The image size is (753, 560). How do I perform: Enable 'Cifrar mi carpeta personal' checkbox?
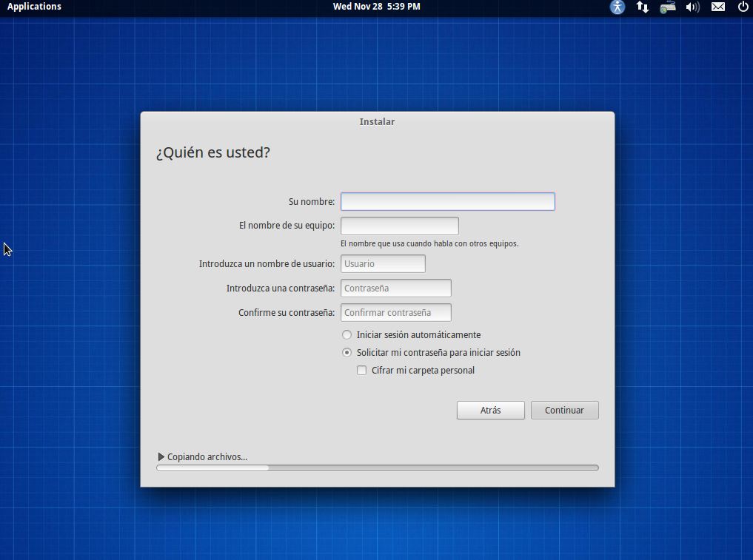(362, 371)
